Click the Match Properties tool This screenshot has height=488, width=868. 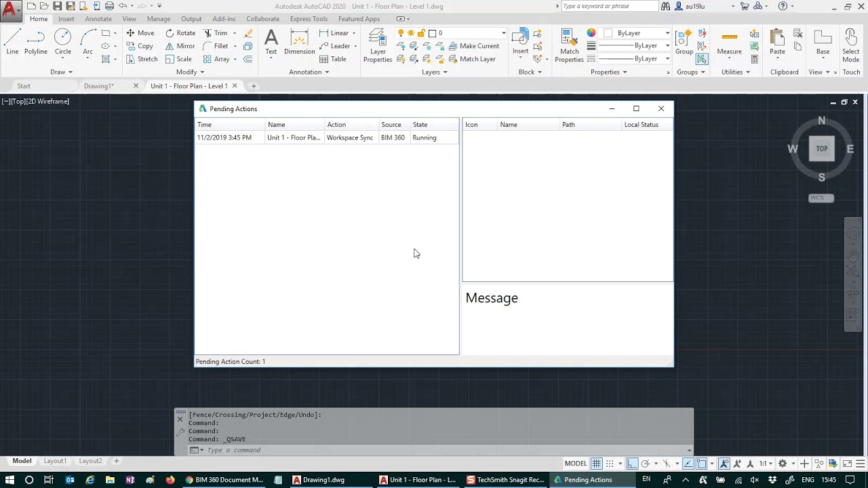tap(570, 46)
